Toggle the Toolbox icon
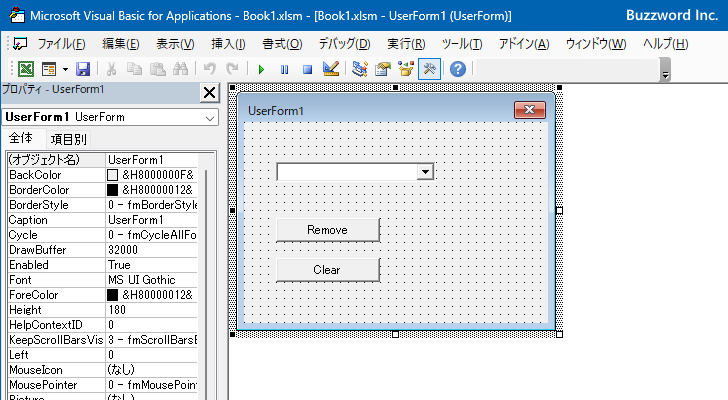This screenshot has height=400, width=728. pyautogui.click(x=429, y=69)
